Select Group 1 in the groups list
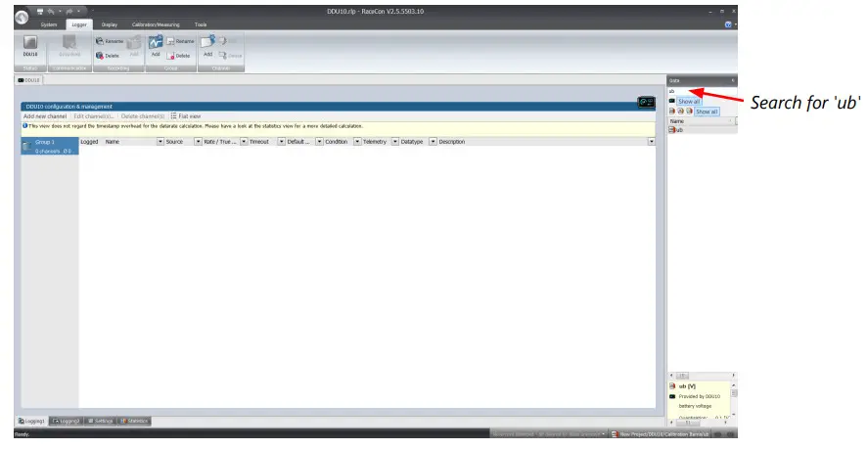The width and height of the screenshot is (868, 449). coord(50,146)
